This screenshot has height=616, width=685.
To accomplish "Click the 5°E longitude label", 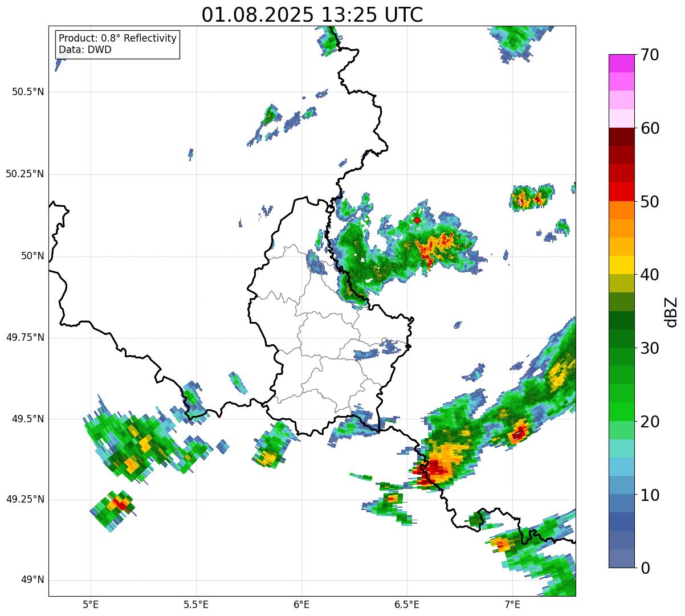I will [91, 605].
